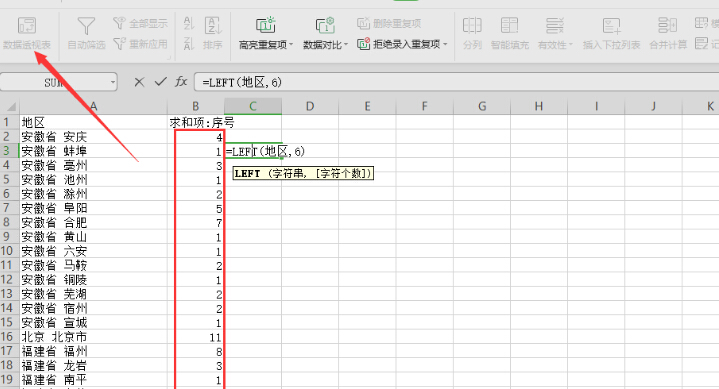Open the fx insert function dialog
The image size is (719, 389).
(181, 82)
